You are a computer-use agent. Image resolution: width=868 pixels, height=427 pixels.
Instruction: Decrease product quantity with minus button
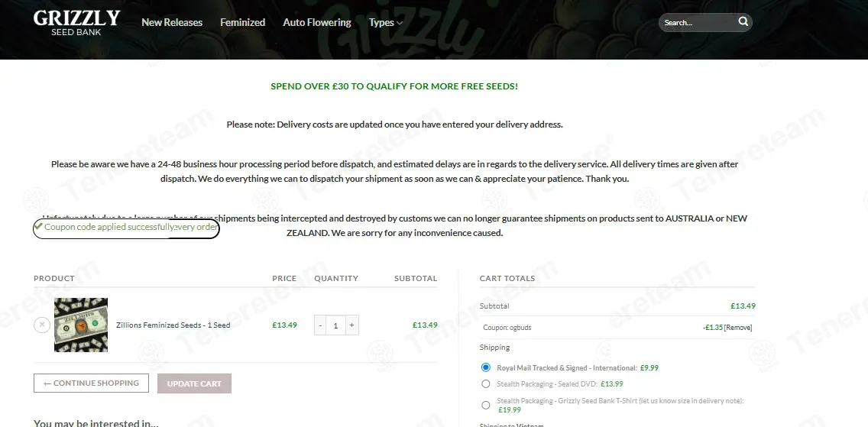pyautogui.click(x=320, y=325)
